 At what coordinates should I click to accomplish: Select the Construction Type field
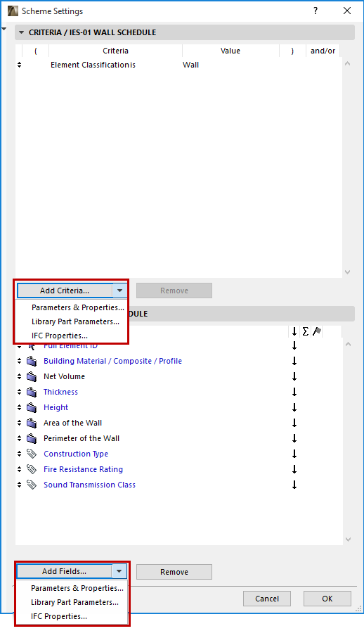tap(76, 454)
